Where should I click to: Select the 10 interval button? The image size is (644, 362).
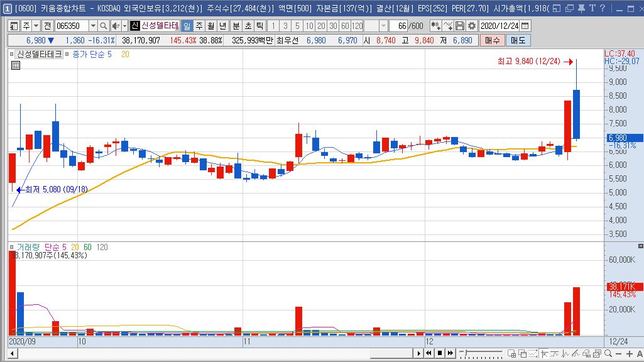[309, 26]
